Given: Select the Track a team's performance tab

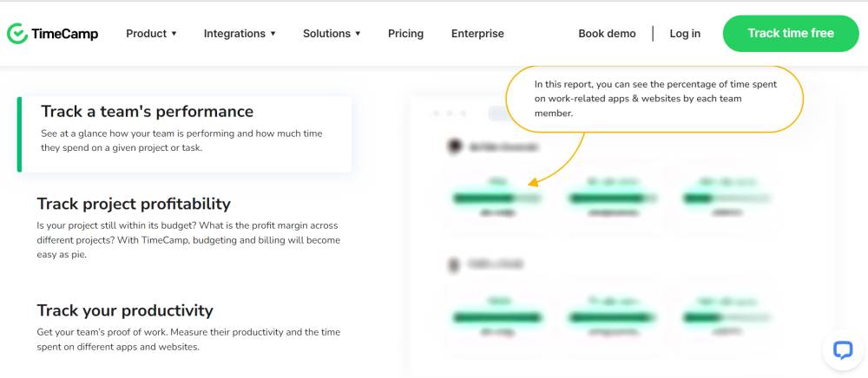Looking at the screenshot, I should [184, 134].
